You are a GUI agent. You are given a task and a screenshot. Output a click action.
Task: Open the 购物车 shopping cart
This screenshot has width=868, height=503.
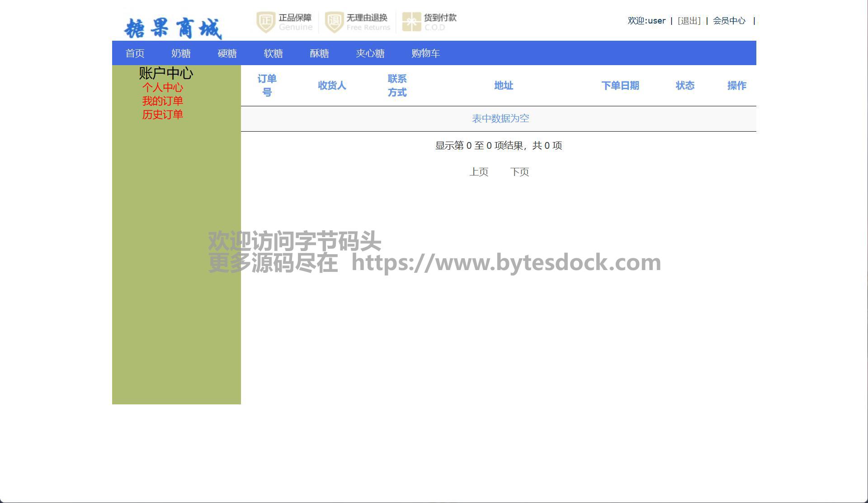click(425, 53)
